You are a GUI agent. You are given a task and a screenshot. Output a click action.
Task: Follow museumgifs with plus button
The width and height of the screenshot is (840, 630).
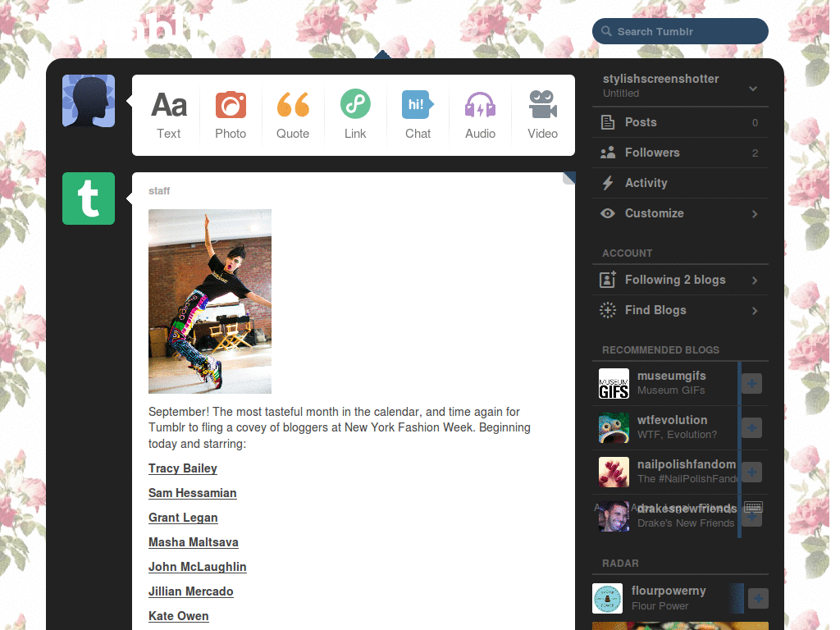751,383
